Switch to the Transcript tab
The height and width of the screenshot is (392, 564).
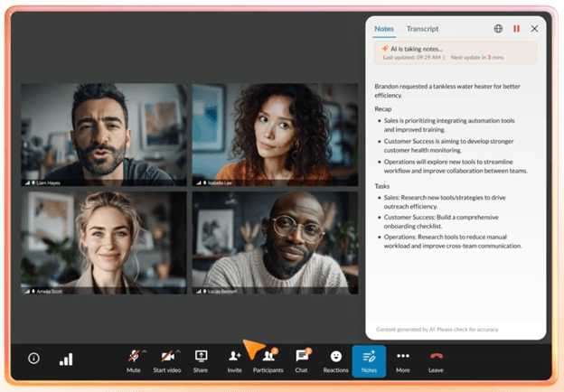[422, 29]
